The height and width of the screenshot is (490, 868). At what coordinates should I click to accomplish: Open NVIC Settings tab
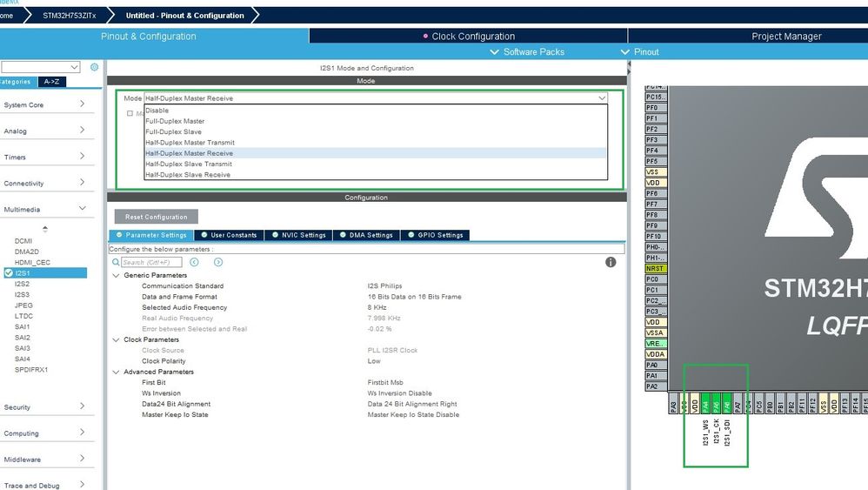click(299, 235)
